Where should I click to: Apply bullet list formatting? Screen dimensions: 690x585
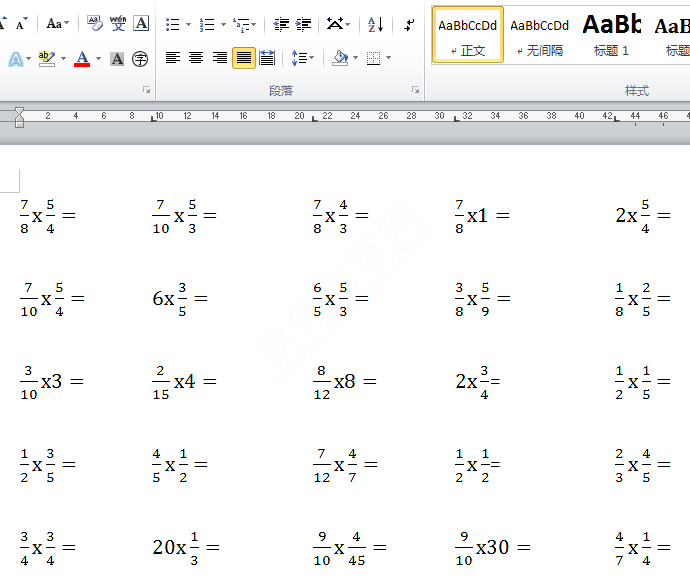click(x=172, y=24)
